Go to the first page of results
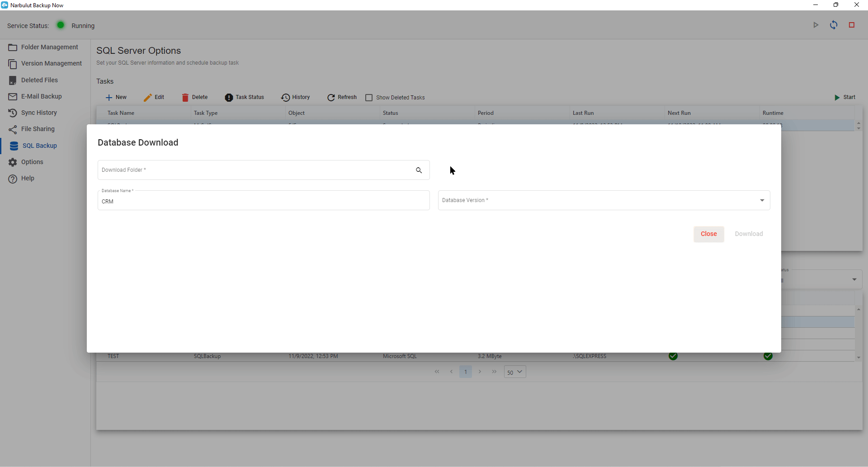This screenshot has width=868, height=467. (437, 372)
